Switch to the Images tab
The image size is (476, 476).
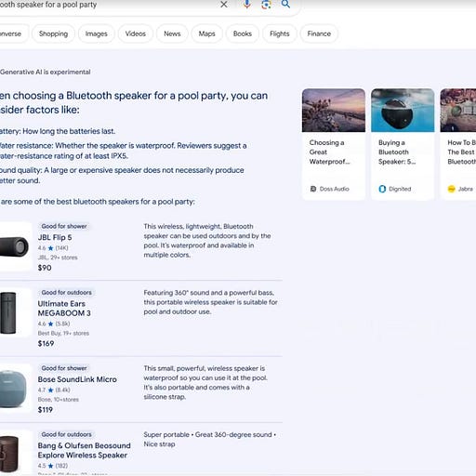[x=97, y=33]
